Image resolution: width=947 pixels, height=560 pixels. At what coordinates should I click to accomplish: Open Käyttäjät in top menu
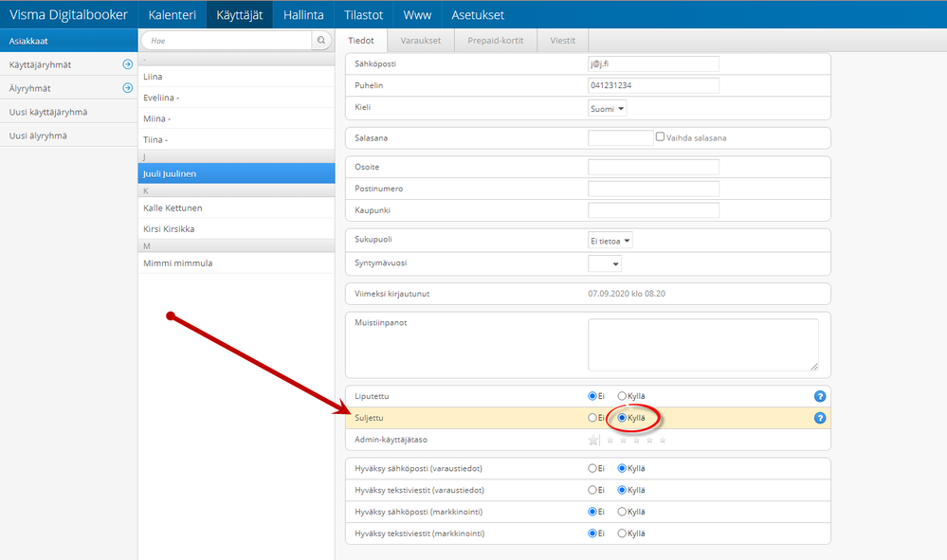239,14
